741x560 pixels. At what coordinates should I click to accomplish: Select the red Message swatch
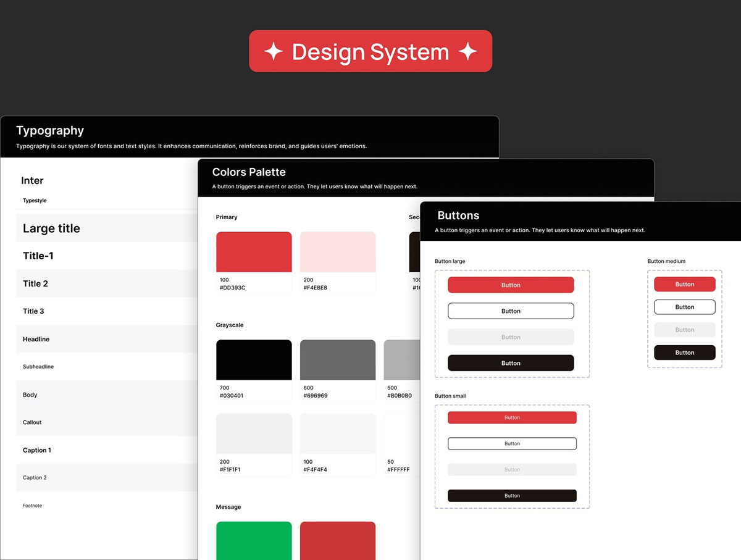pyautogui.click(x=338, y=541)
